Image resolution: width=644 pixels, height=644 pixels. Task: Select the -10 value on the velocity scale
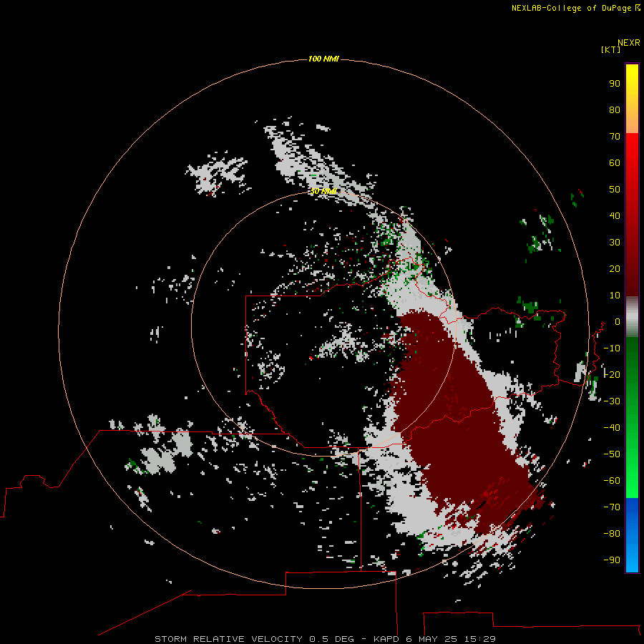(x=612, y=348)
